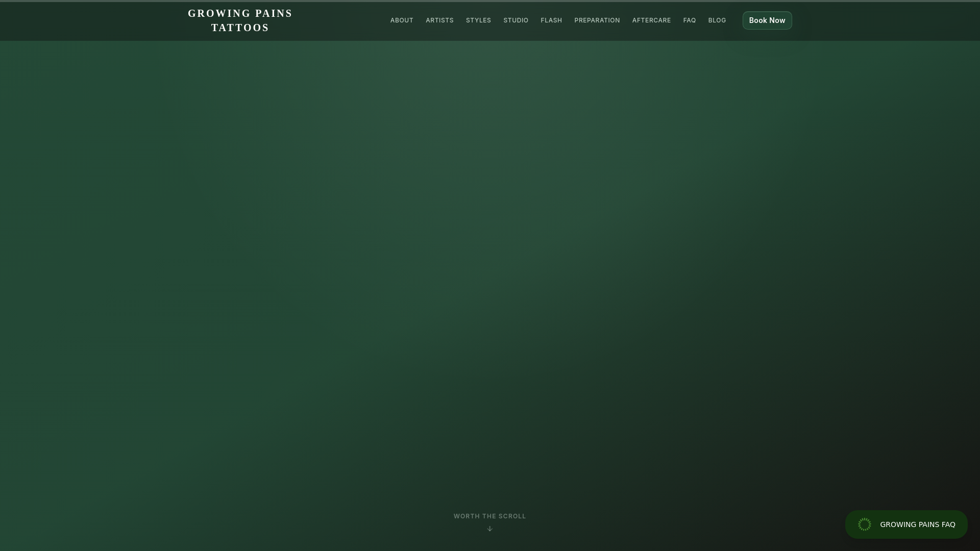Open the About page
Viewport: 980px width, 551px height.
coord(402,20)
